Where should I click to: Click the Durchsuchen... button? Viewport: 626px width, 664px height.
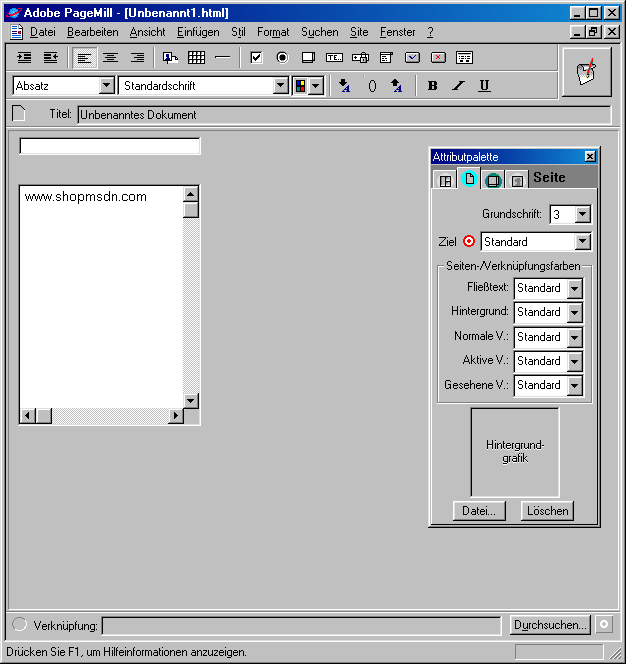(550, 625)
